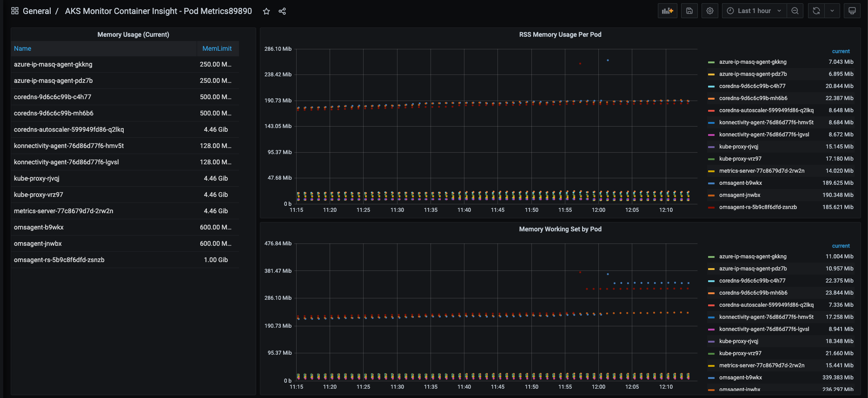Click the share dashboard icon
The width and height of the screenshot is (868, 398).
tap(282, 11)
